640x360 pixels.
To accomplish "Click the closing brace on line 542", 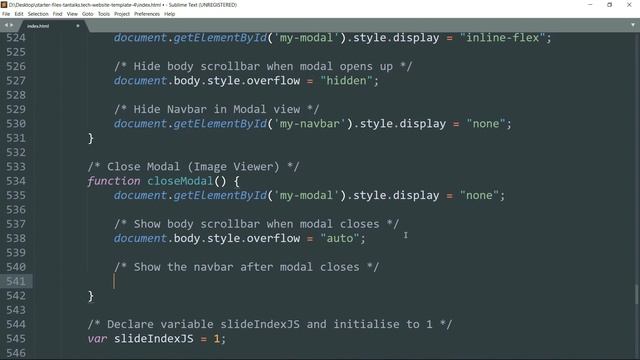I will click(x=91, y=296).
